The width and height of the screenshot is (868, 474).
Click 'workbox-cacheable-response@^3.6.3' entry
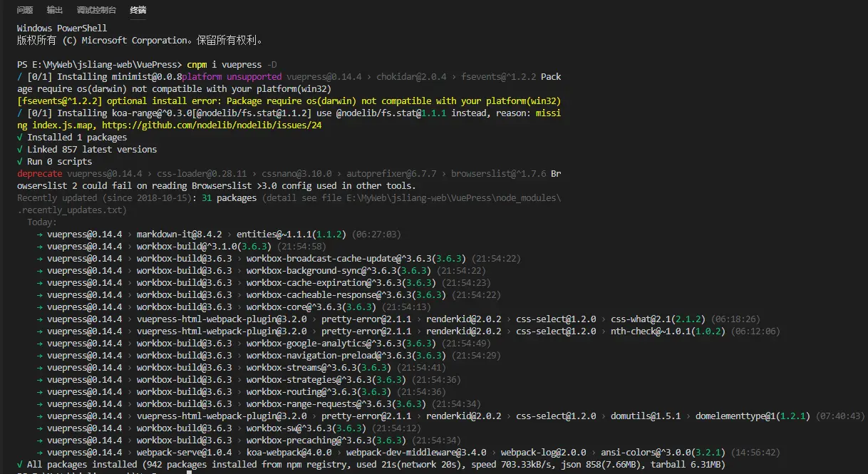[329, 294]
